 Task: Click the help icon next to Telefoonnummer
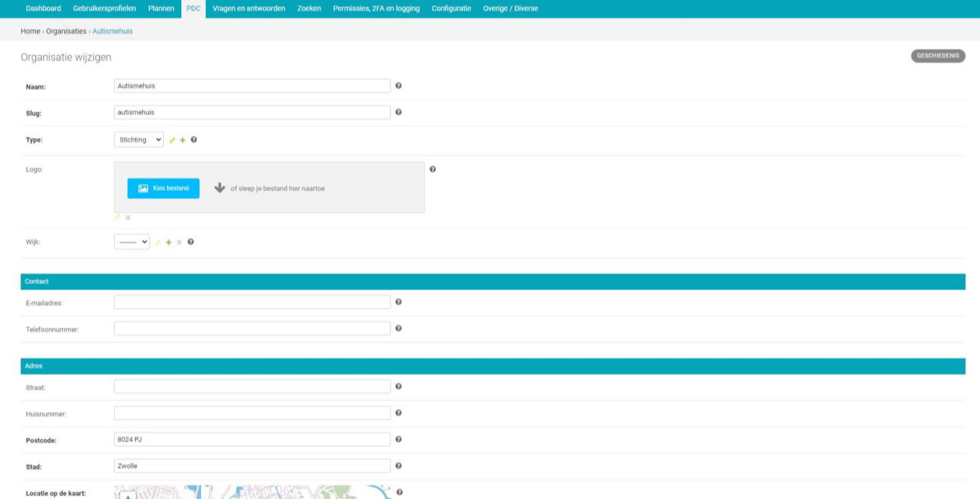[398, 328]
